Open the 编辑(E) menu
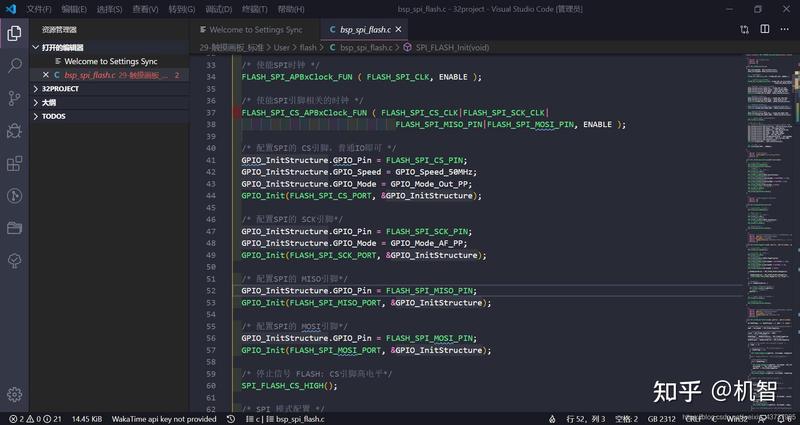 pos(74,9)
